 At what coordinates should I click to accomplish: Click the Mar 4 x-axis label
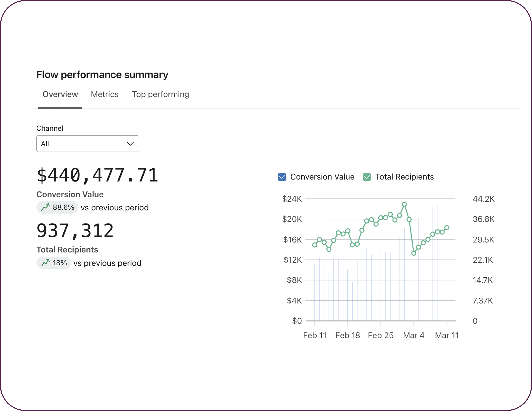(x=414, y=335)
